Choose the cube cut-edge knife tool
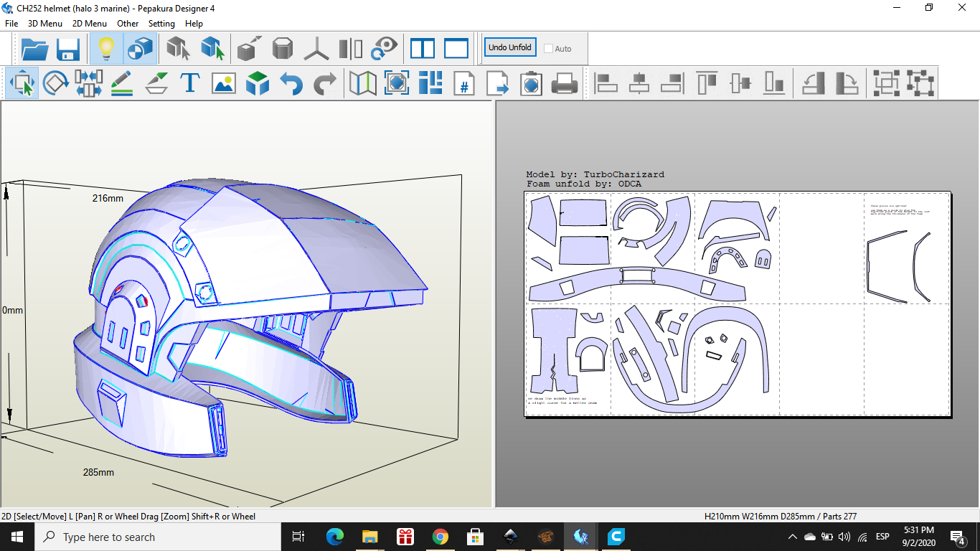The height and width of the screenshot is (551, 980). pyautogui.click(x=250, y=49)
